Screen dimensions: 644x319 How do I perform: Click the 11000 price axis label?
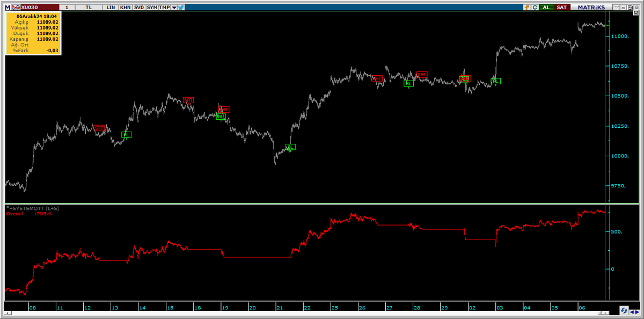pyautogui.click(x=619, y=37)
